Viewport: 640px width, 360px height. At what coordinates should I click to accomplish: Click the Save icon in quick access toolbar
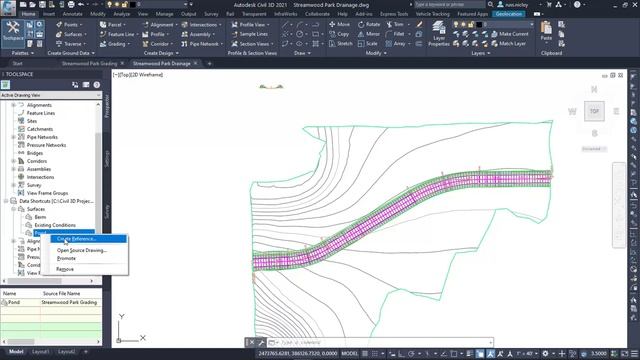[x=42, y=5]
